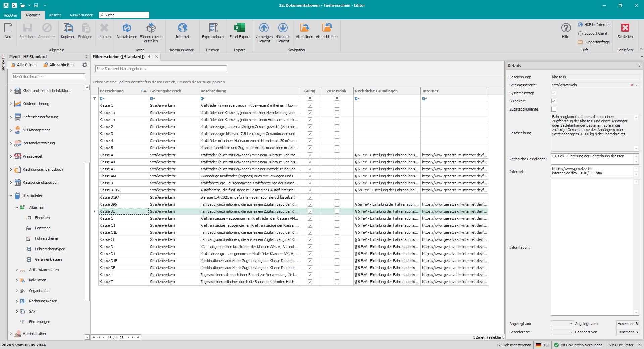Click the Expressdruck print icon

213,28
